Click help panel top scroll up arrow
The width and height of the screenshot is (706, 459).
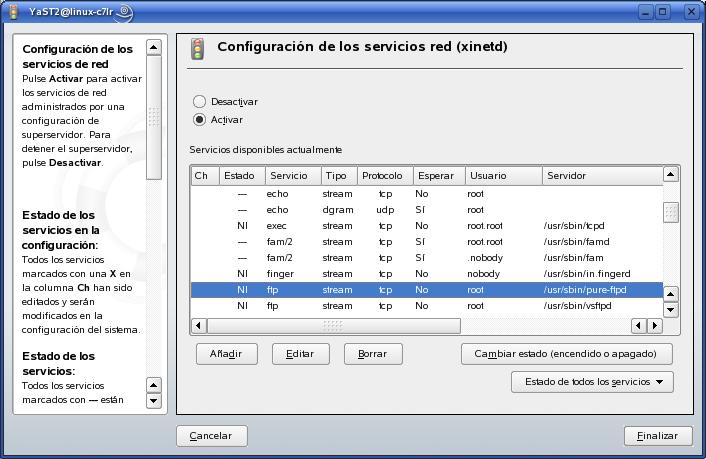pyautogui.click(x=154, y=47)
